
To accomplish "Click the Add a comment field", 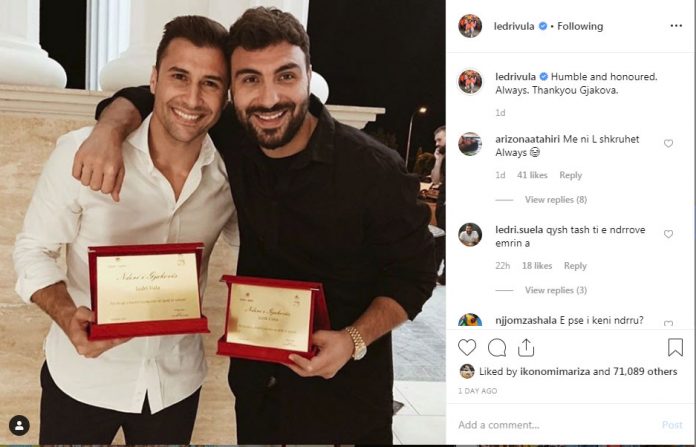I will tap(555, 425).
